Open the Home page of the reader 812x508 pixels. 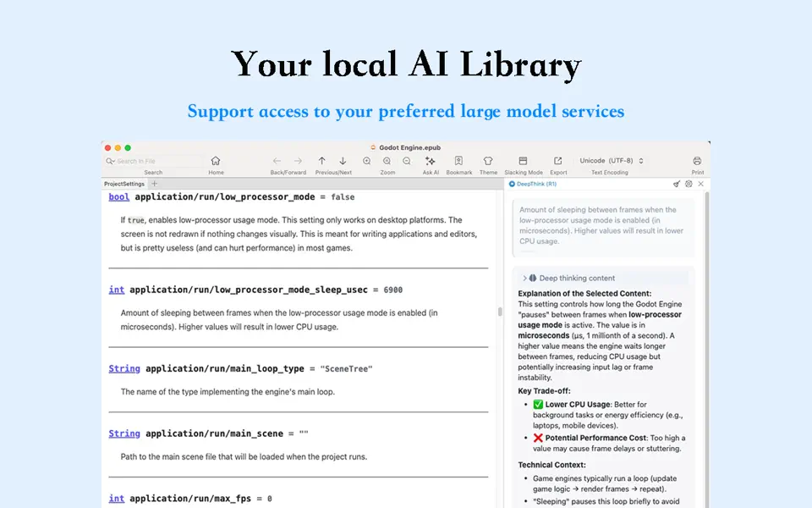point(216,160)
